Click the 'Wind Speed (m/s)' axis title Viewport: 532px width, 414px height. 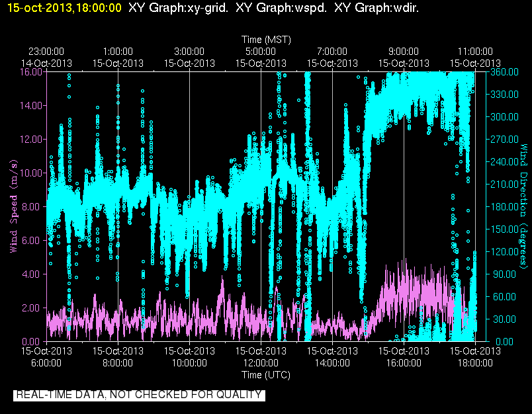14,206
